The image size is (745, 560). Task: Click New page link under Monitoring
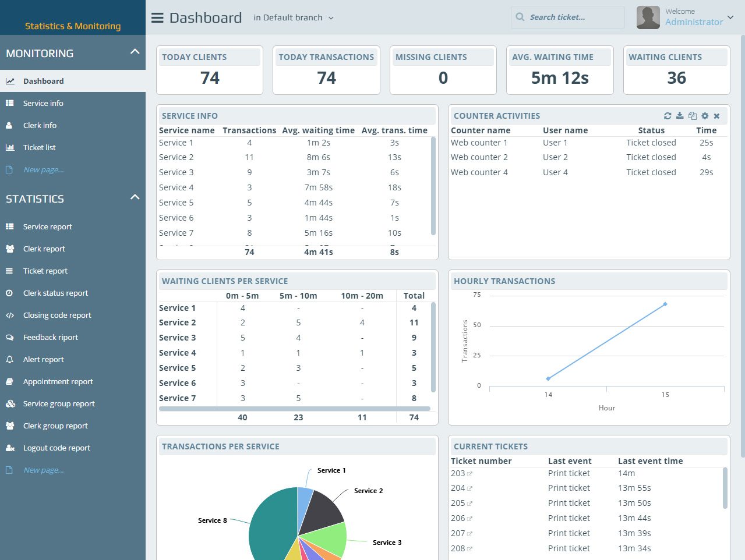(44, 169)
